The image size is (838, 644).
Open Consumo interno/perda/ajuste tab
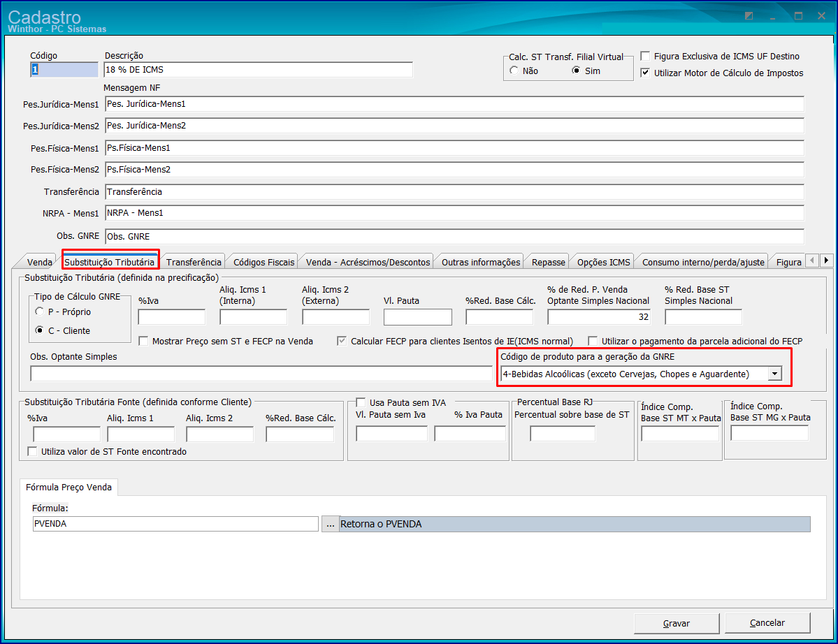pos(703,262)
